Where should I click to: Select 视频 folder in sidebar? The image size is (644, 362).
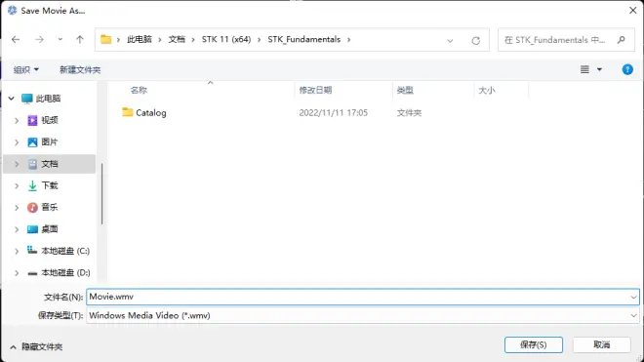click(43, 120)
